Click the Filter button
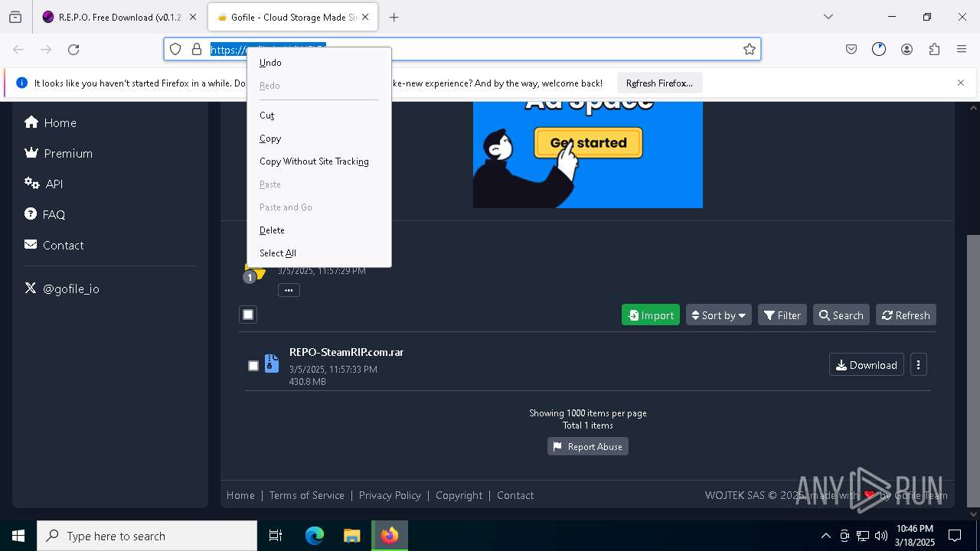 point(782,315)
